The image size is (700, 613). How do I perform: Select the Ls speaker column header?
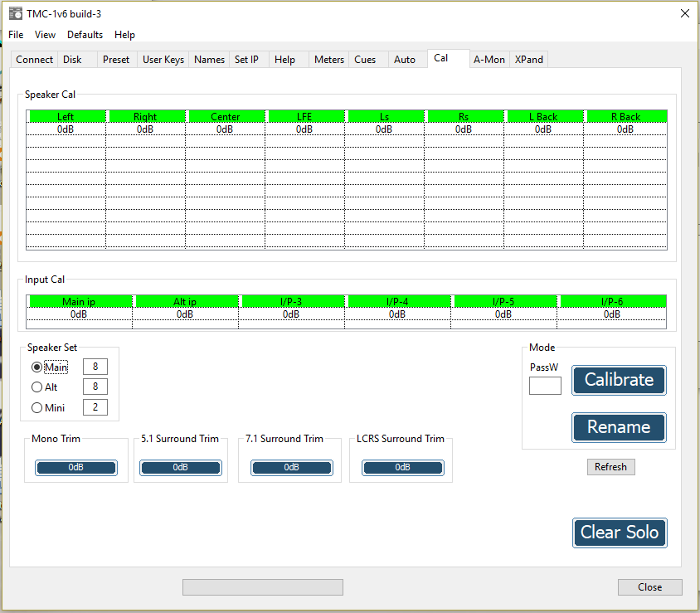tap(386, 116)
